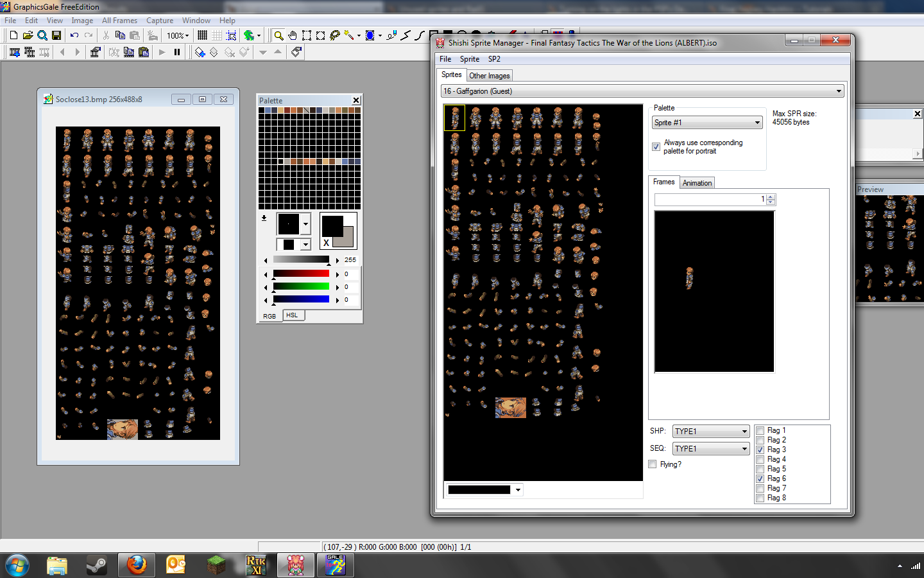
Task: Create a new image in GraphicsGale
Action: click(13, 35)
